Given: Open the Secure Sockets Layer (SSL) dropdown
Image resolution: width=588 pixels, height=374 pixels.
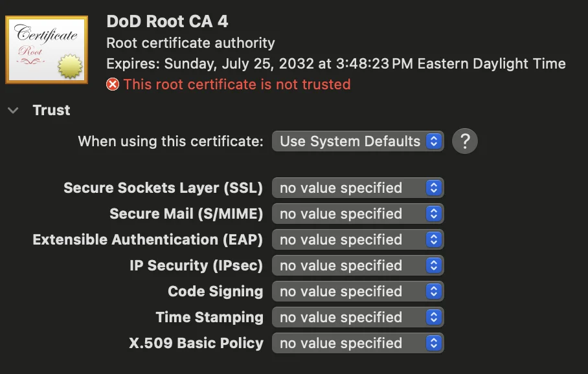Looking at the screenshot, I should pos(357,188).
